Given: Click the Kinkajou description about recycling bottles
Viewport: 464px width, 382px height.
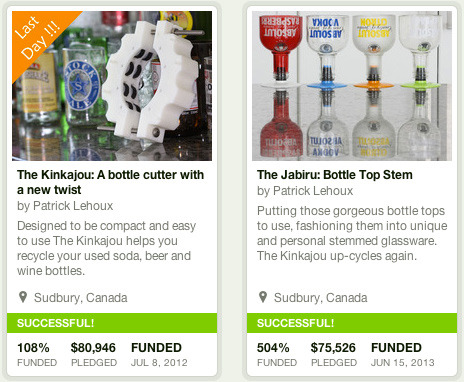Looking at the screenshot, I should coord(106,248).
